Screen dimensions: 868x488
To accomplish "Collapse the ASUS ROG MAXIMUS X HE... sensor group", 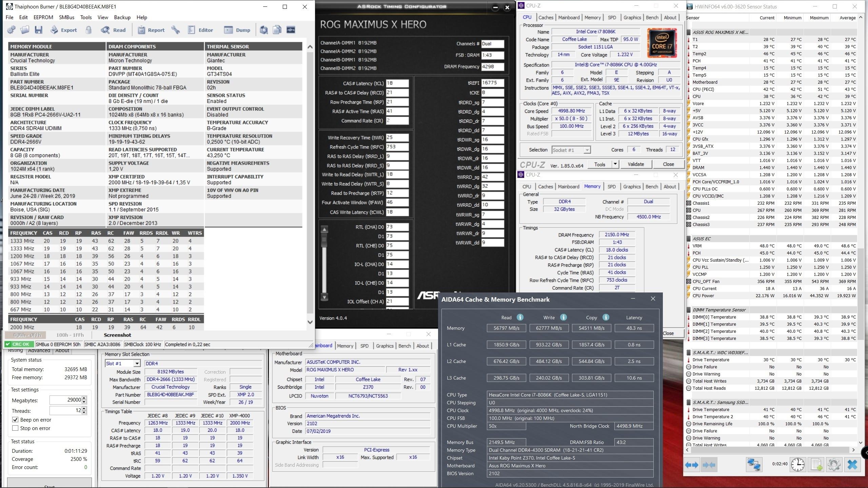I will (689, 32).
